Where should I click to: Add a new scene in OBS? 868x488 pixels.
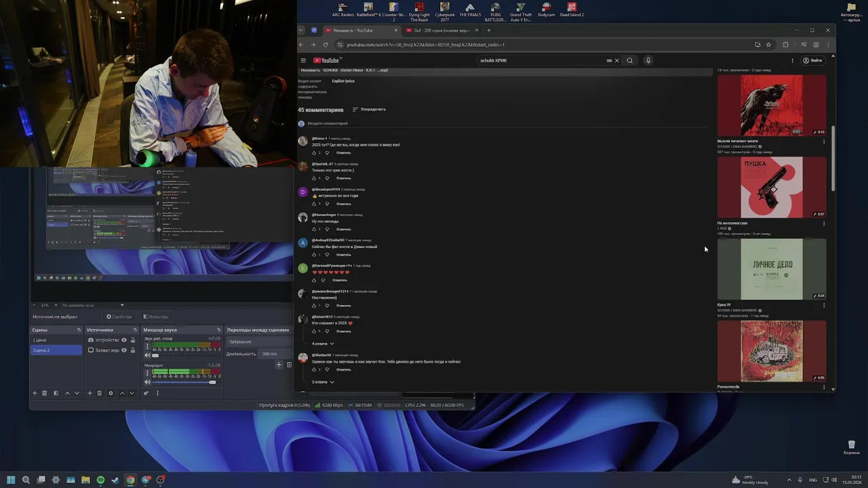35,393
